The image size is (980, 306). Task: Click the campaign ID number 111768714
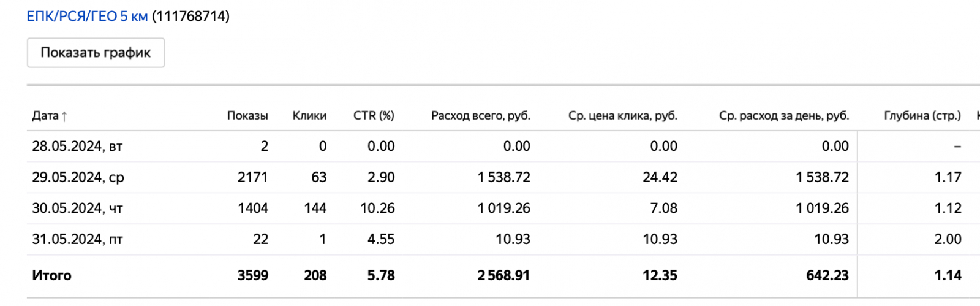tap(190, 17)
